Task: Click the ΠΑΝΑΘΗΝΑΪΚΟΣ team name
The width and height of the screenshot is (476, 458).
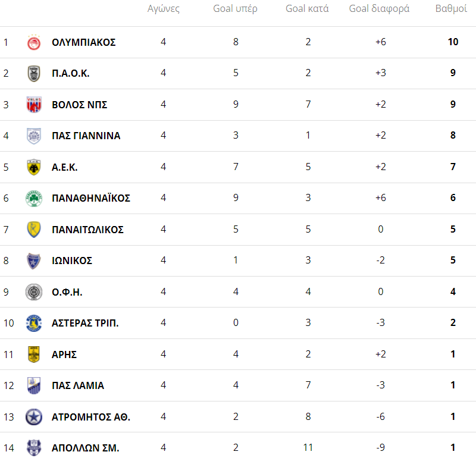Action: pyautogui.click(x=91, y=198)
